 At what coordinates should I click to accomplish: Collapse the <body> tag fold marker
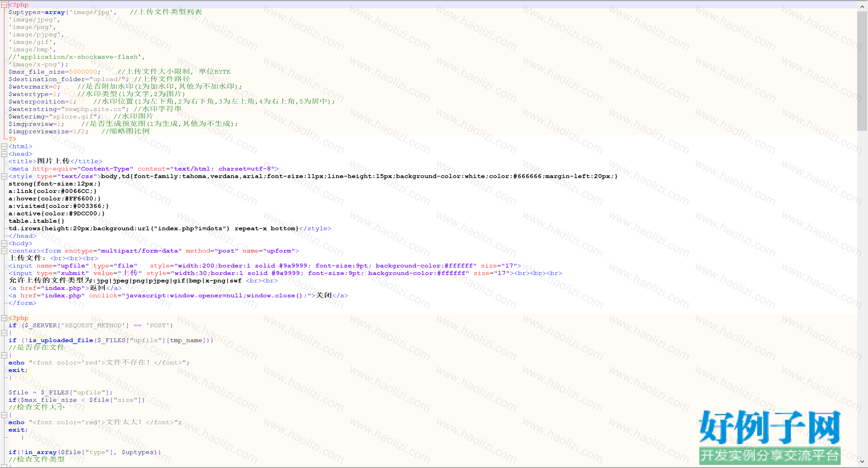(4, 243)
